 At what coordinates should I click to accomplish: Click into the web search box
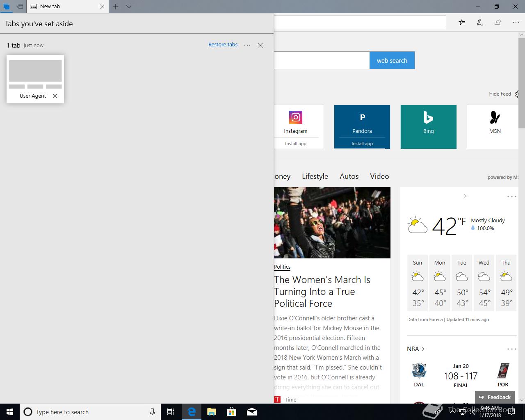click(322, 60)
